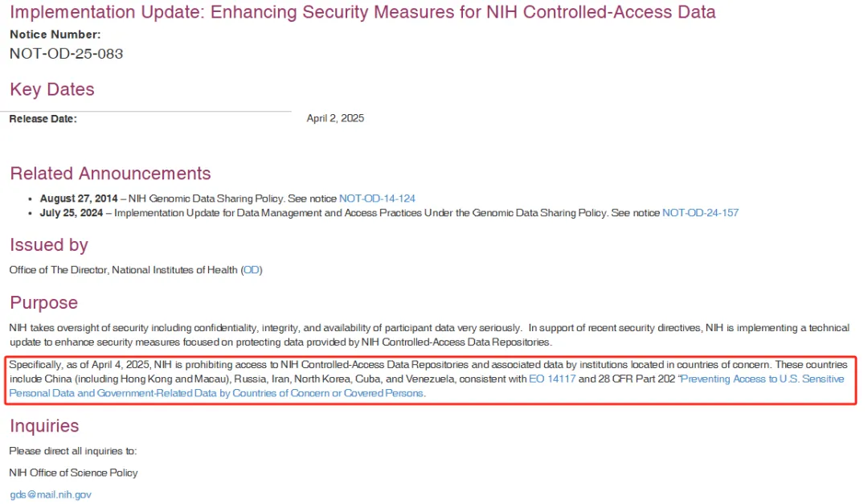Click the release date April 2, 2025
This screenshot has width=868, height=504.
click(x=335, y=118)
